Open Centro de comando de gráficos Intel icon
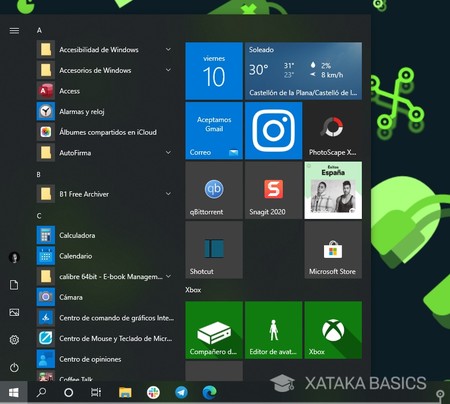Image resolution: width=450 pixels, height=404 pixels. click(46, 318)
